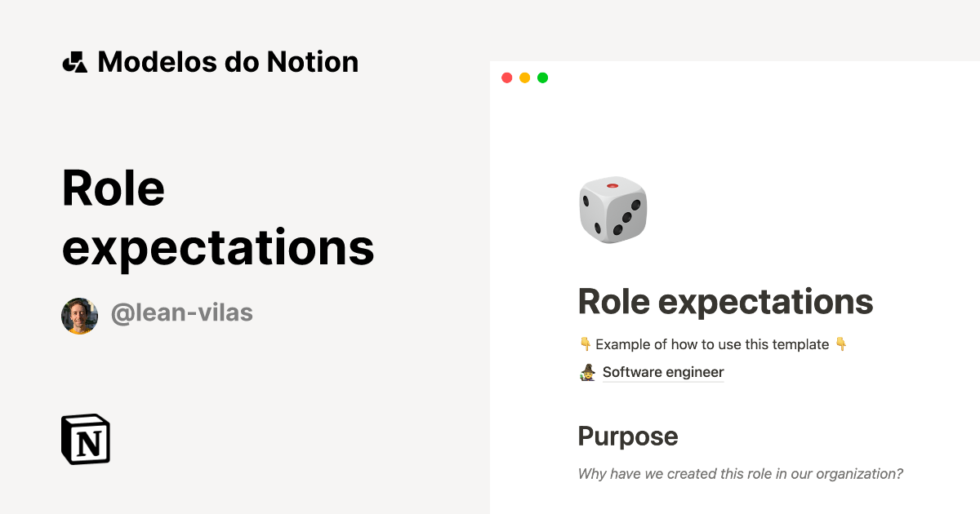Click the Modelos do Notion wordmark text

point(227,61)
